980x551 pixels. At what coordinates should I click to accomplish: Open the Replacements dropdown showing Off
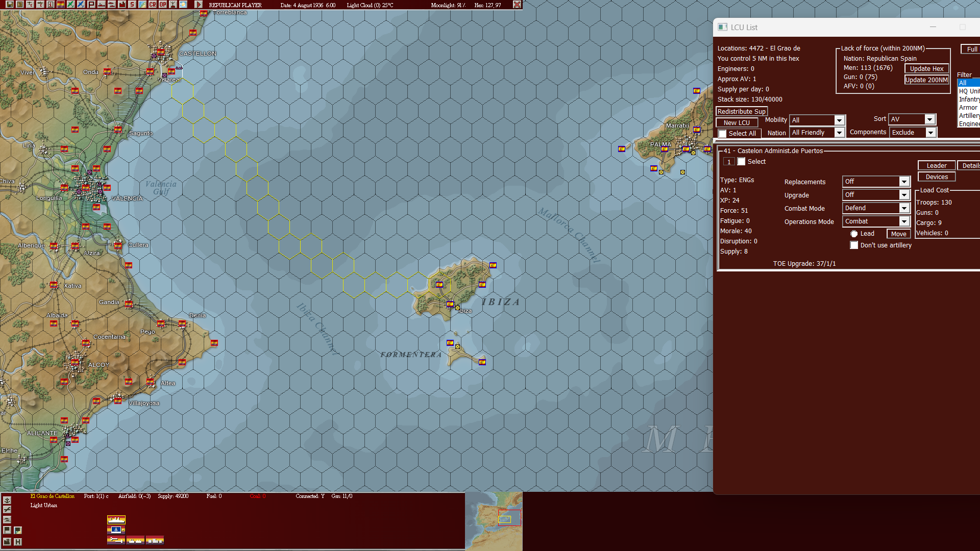(876, 182)
